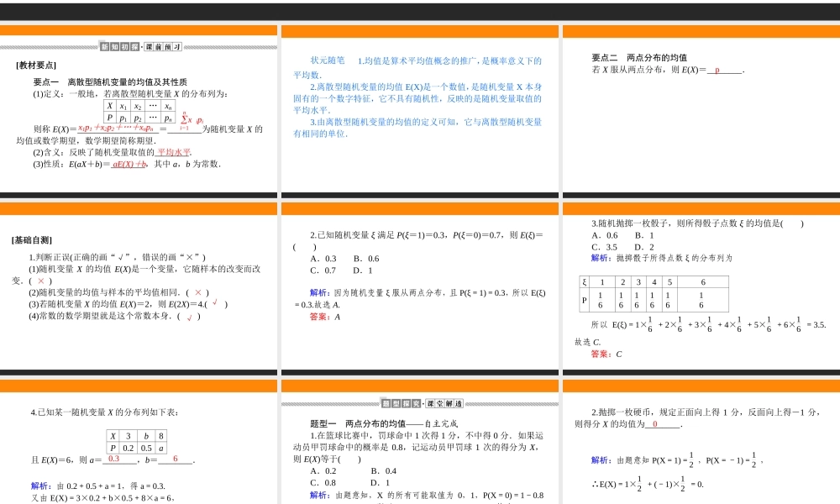This screenshot has height=504, width=840.
Task: Select option C. 0.7 in question 2
Action: (x=323, y=270)
